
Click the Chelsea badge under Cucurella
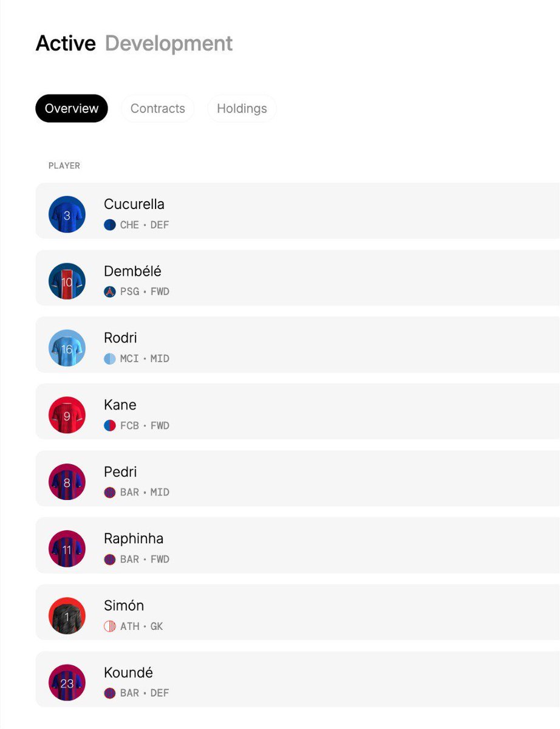110,225
